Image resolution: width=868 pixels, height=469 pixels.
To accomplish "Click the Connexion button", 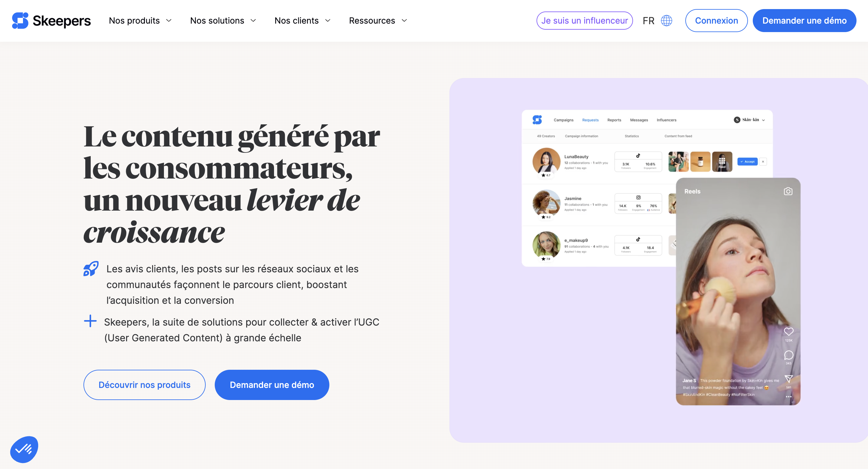I will tap(716, 21).
